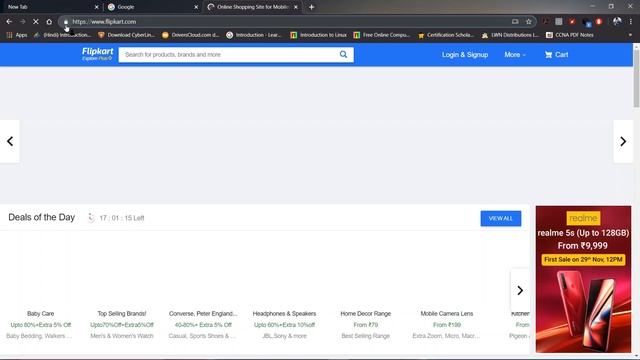Screen dimensions: 640x360
Task: Close the Google tab
Action: [196, 7]
